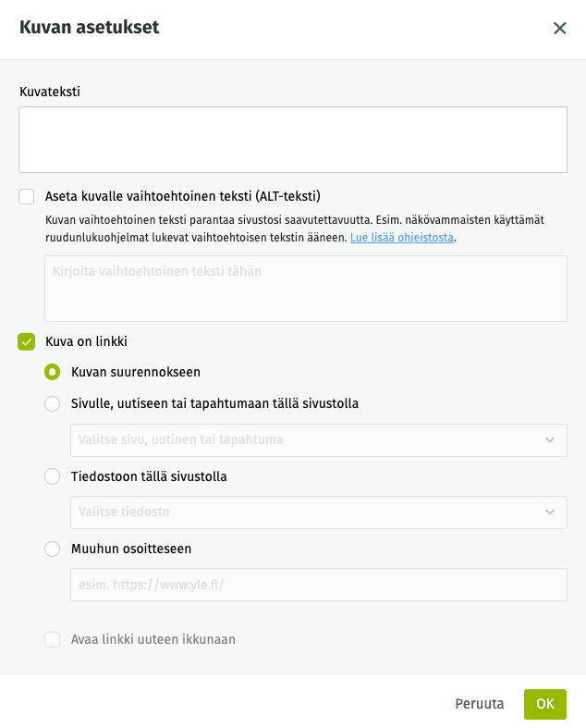Viewport: 586px width, 728px height.
Task: Click the Kuva on linkki label text
Action: point(86,341)
